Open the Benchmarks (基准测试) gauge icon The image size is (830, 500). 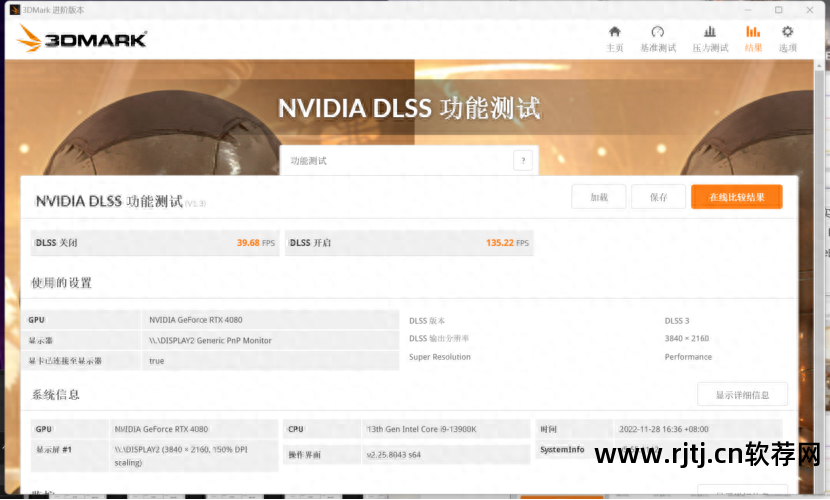pos(658,39)
